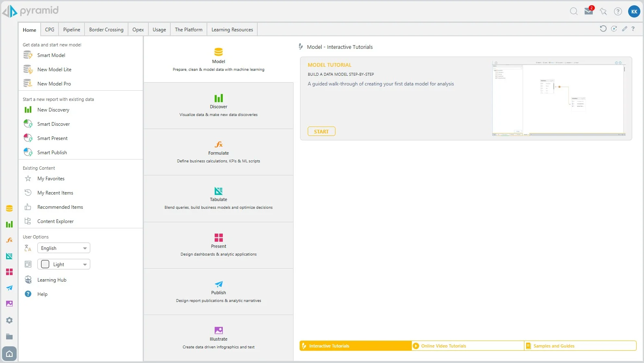
Task: Click the Pyramid logo
Action: point(30,11)
